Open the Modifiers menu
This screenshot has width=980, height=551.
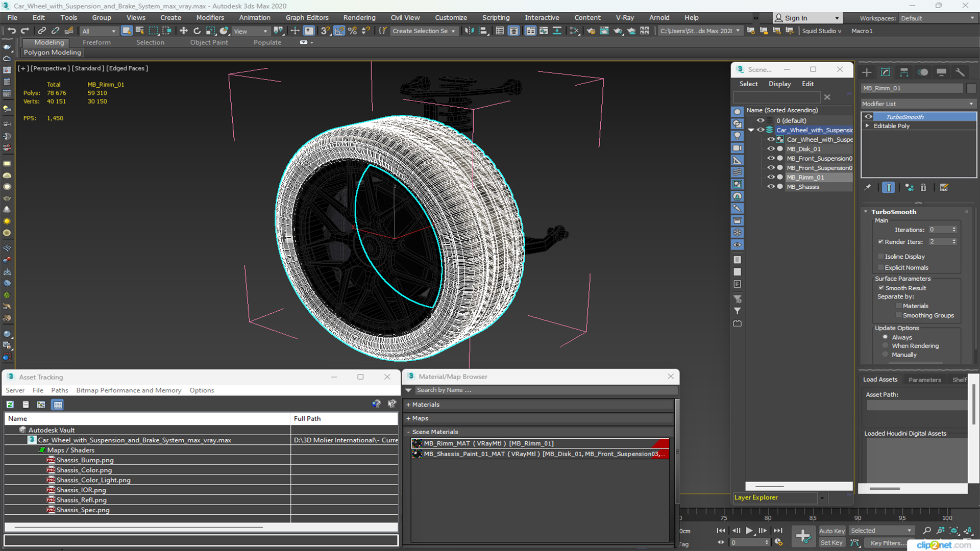[x=210, y=17]
